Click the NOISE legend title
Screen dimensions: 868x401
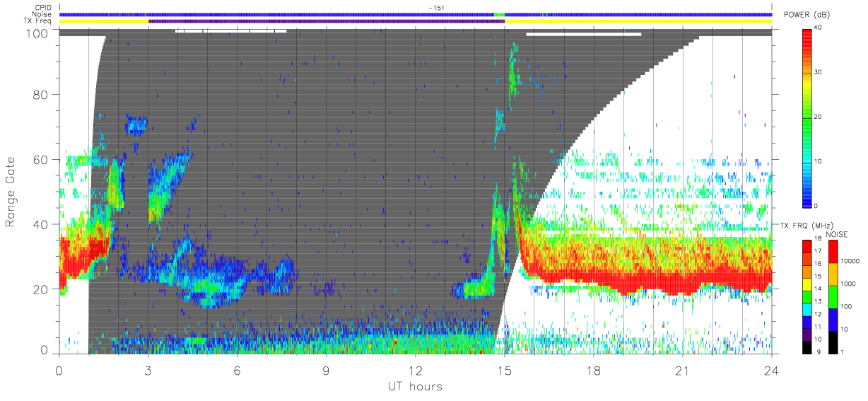coord(836,234)
